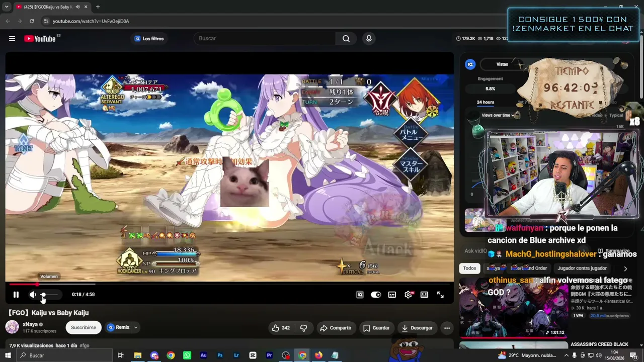
Task: Dislike the video
Action: 303,328
